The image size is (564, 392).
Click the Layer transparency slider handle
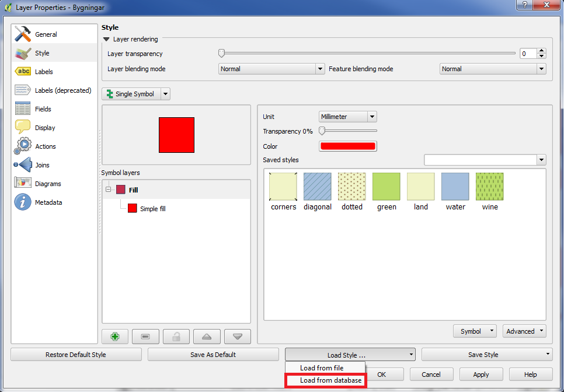[222, 54]
